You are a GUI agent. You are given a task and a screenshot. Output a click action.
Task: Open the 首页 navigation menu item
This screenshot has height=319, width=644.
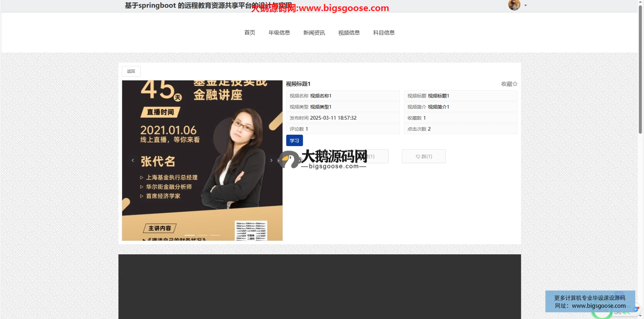coord(250,33)
